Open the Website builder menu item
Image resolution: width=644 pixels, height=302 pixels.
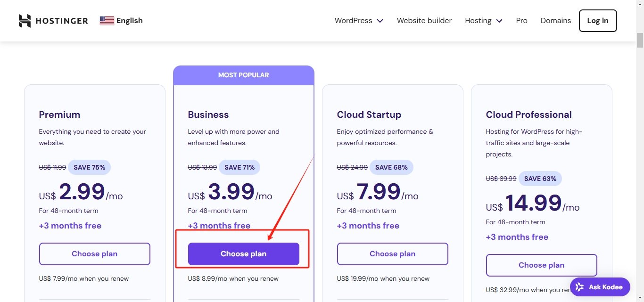coord(424,21)
